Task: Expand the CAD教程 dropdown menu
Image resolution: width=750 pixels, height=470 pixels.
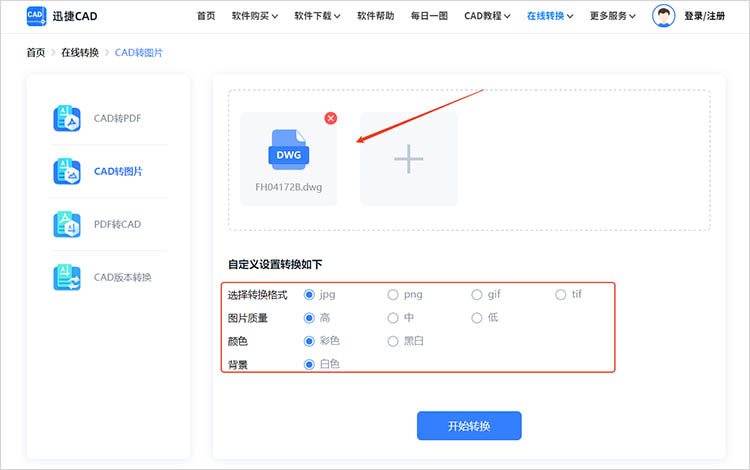Action: coord(487,16)
